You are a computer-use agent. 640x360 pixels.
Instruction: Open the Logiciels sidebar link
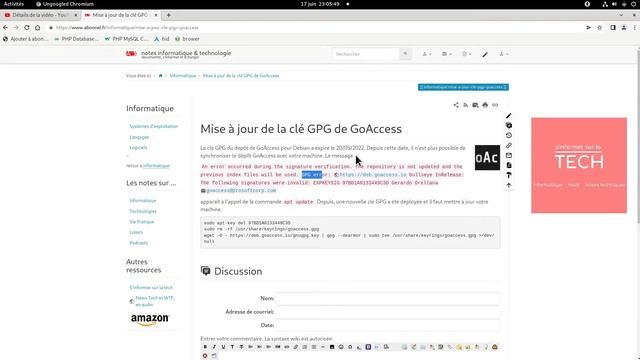(138, 147)
